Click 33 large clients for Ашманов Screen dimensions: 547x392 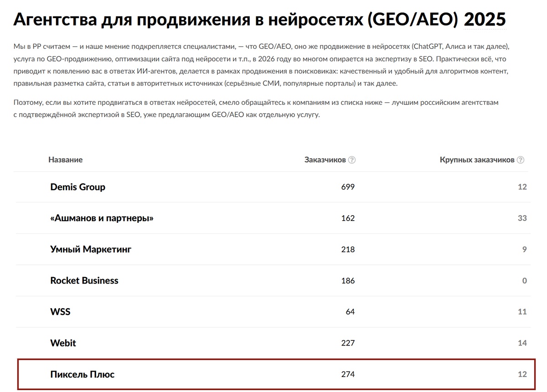pyautogui.click(x=522, y=218)
